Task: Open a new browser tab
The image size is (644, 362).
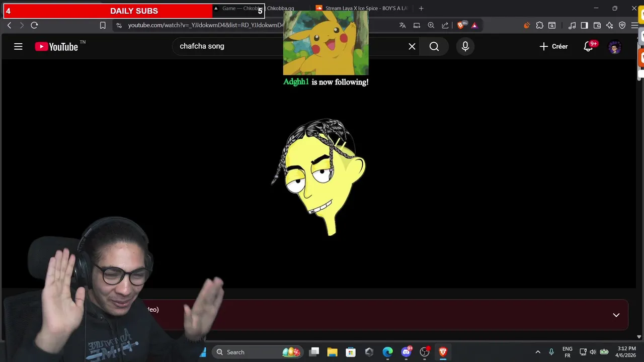Action: pos(421,8)
